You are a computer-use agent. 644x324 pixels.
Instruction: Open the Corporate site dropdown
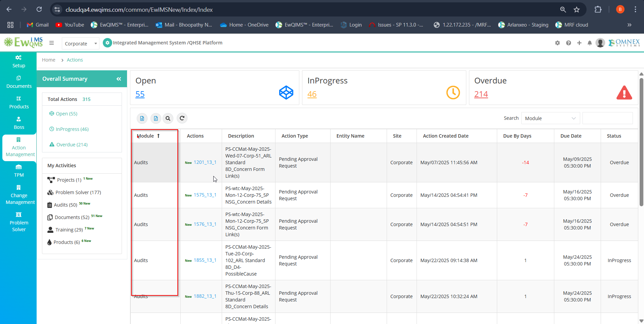pyautogui.click(x=81, y=43)
